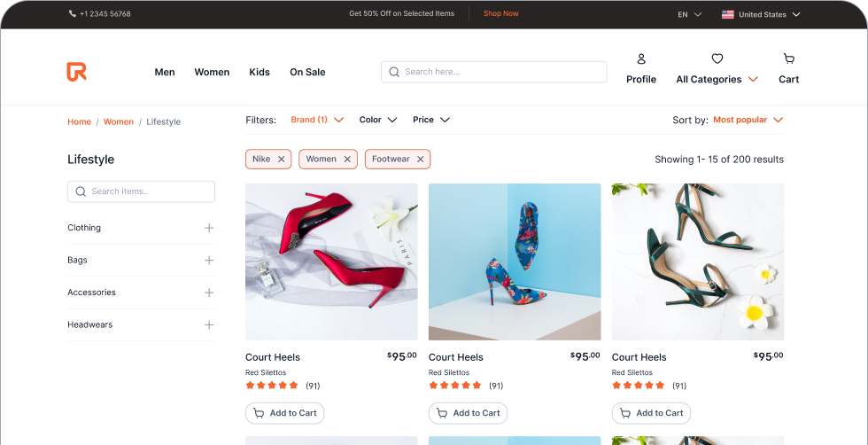Open the Brand filter dropdown

coord(317,120)
